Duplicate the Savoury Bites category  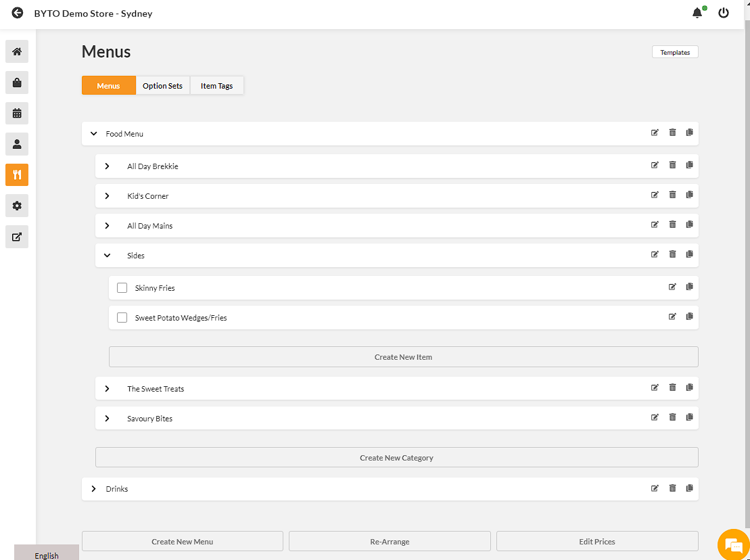tap(689, 417)
